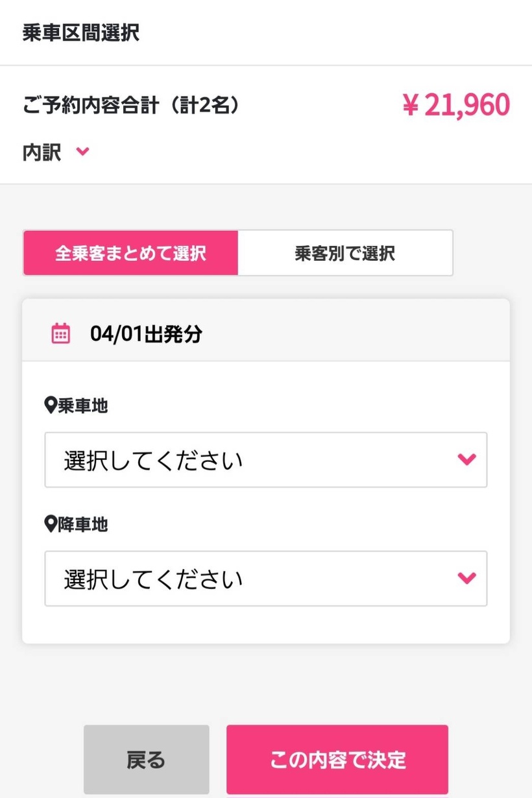
Task: Expand the 内訳 price breakdown
Action: click(43, 152)
